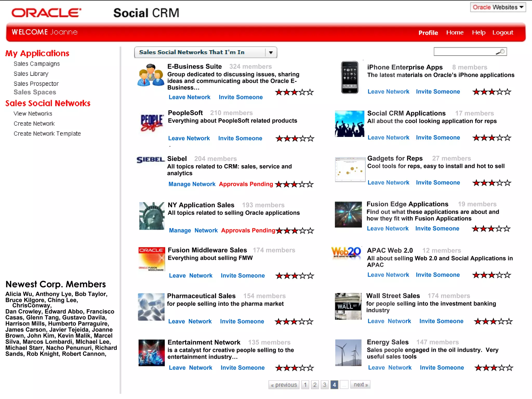Expand the Sales Social Networks That I'm In dropdown

pyautogui.click(x=206, y=52)
